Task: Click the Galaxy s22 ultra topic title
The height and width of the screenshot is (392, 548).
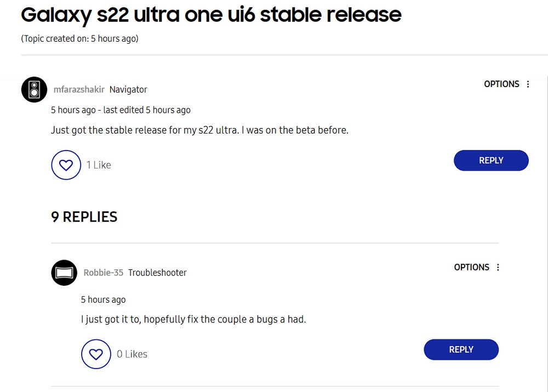Action: pos(211,15)
